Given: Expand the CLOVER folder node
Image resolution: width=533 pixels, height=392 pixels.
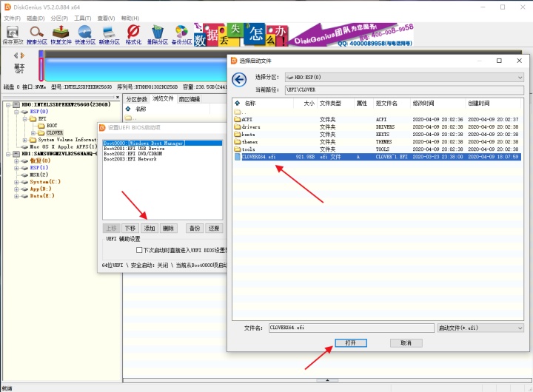Looking at the screenshot, I should [33, 133].
